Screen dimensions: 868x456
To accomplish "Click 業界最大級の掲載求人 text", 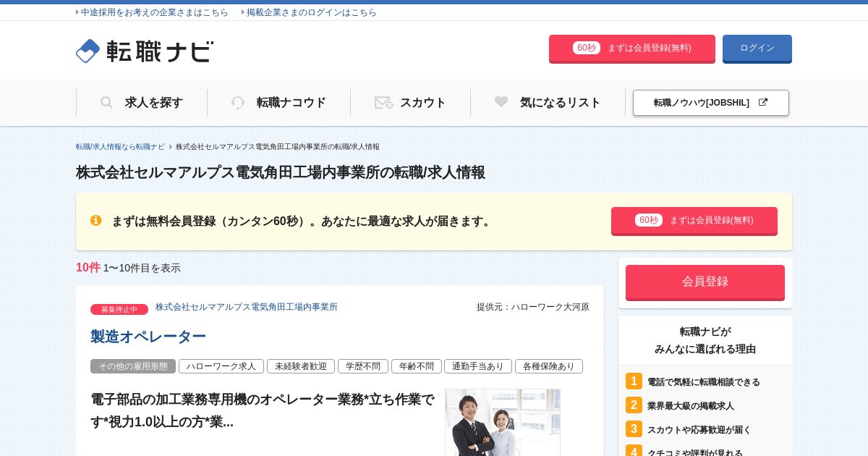I will coord(691,405).
